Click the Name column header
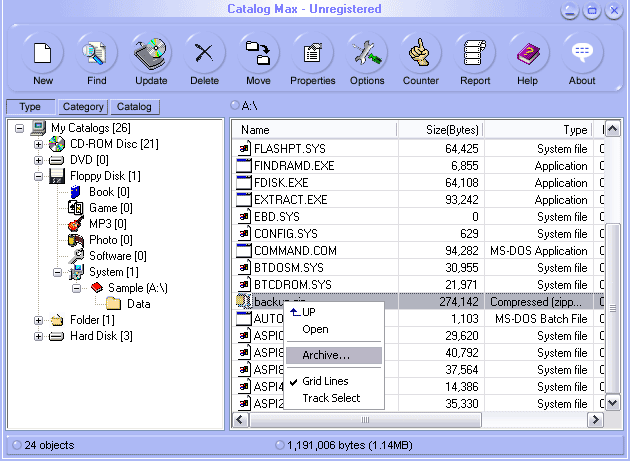This screenshot has height=461, width=630. (315, 130)
